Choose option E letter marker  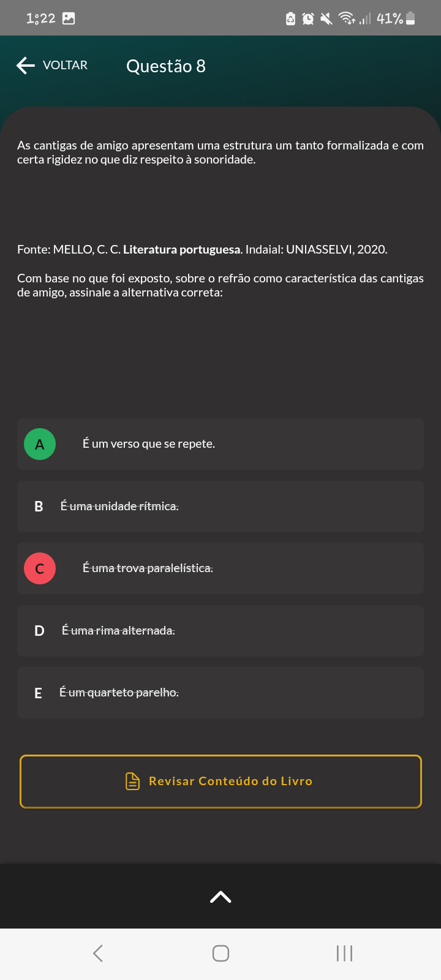[x=39, y=693]
